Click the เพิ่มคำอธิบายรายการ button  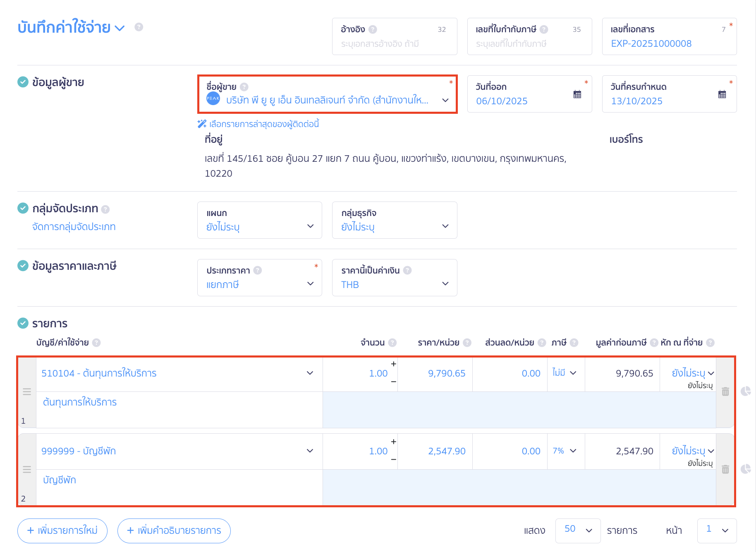coord(174,530)
